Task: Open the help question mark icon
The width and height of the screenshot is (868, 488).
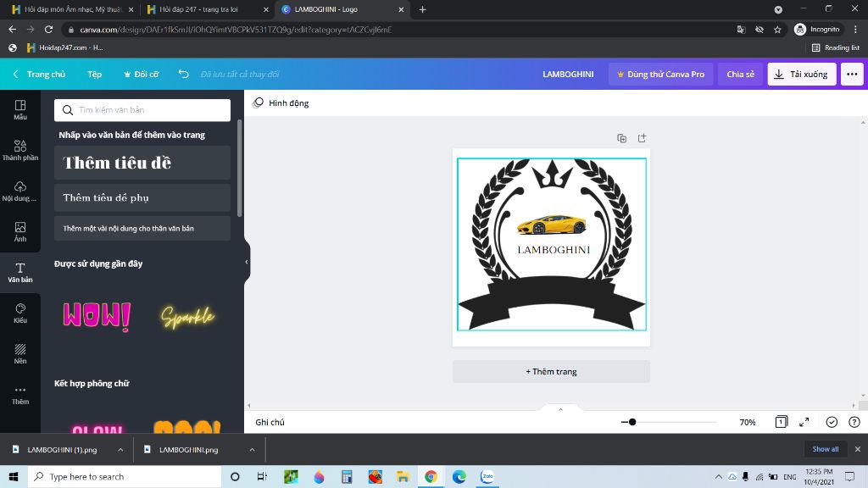Action: [854, 422]
